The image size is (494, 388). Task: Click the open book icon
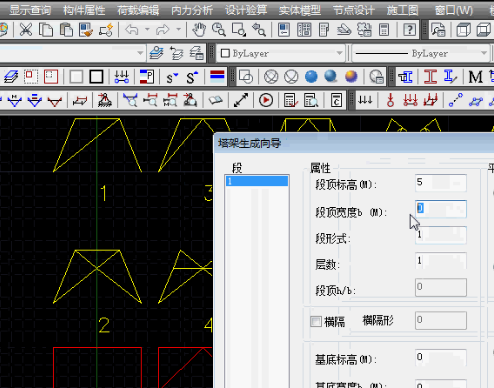pos(215,100)
